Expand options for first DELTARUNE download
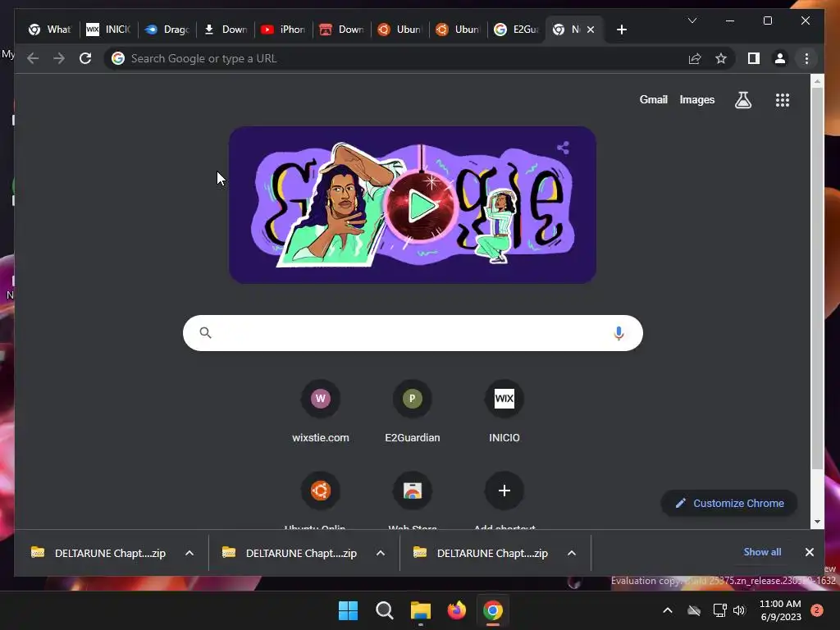 pyautogui.click(x=189, y=553)
